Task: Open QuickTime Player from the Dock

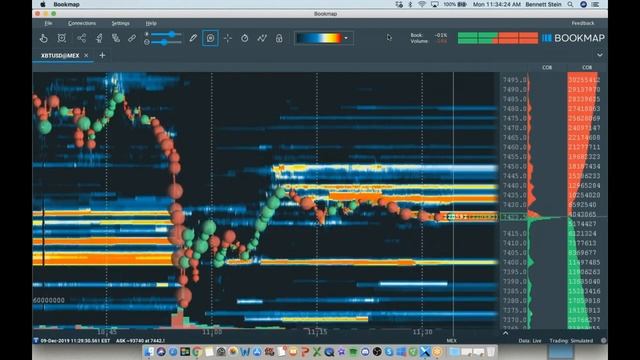Action: [x=329, y=352]
